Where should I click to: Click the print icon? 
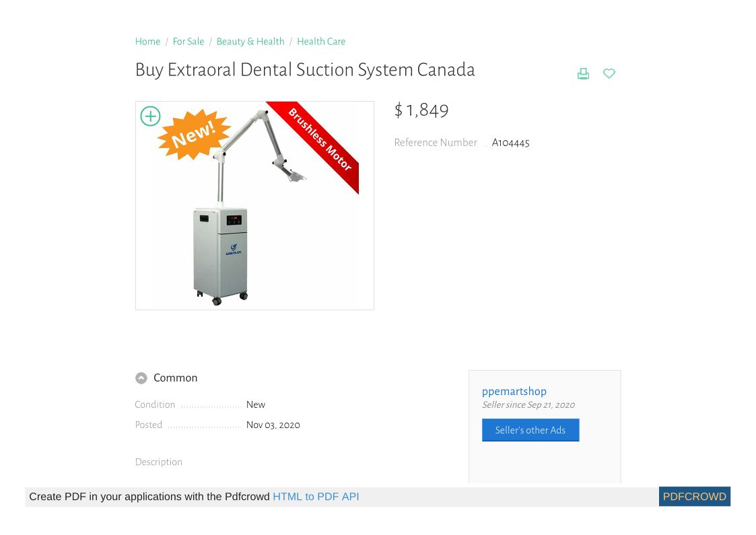[583, 74]
